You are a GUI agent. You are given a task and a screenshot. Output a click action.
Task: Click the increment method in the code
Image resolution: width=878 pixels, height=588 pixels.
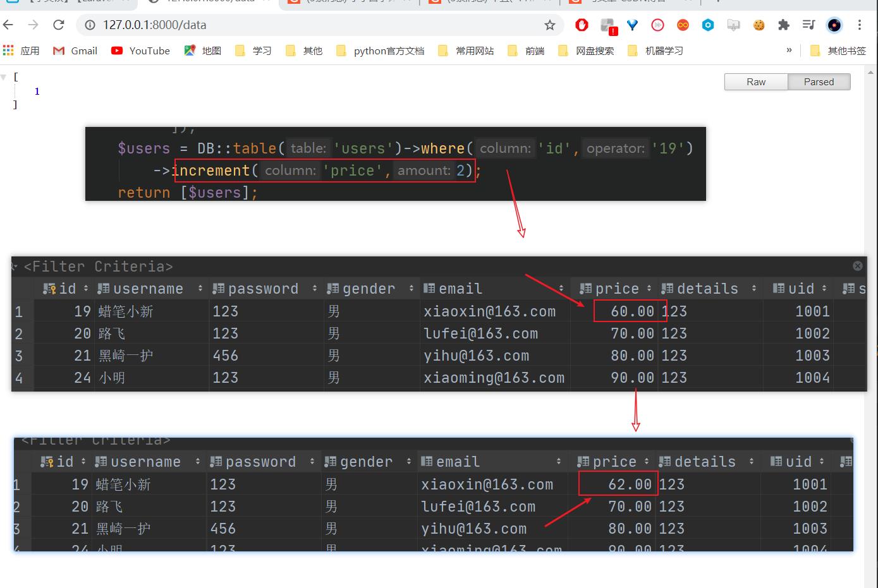210,171
